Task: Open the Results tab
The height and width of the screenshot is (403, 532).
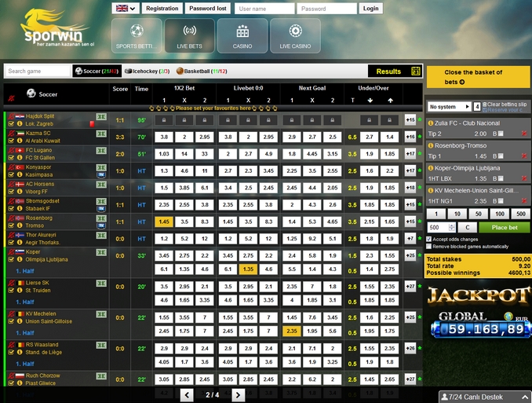Action: coord(395,71)
